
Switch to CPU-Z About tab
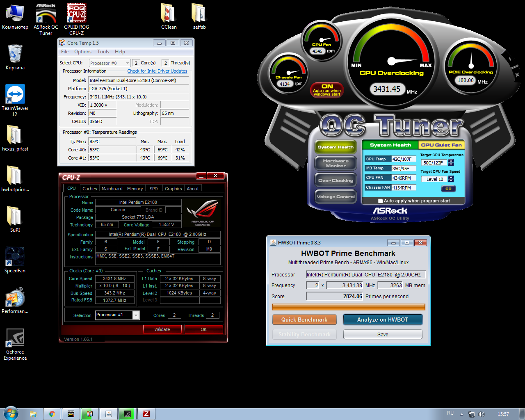click(193, 189)
